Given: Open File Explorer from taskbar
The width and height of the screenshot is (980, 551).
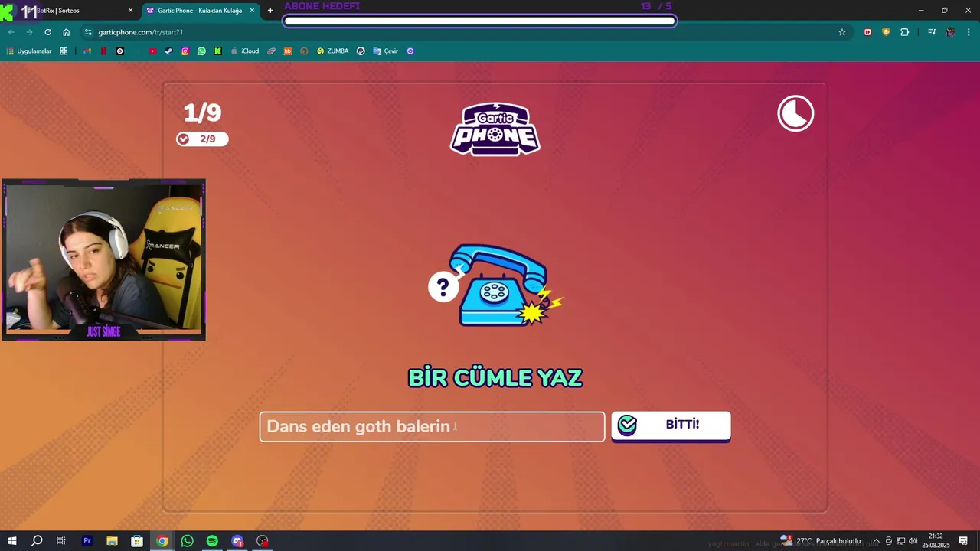Looking at the screenshot, I should pyautogui.click(x=112, y=541).
